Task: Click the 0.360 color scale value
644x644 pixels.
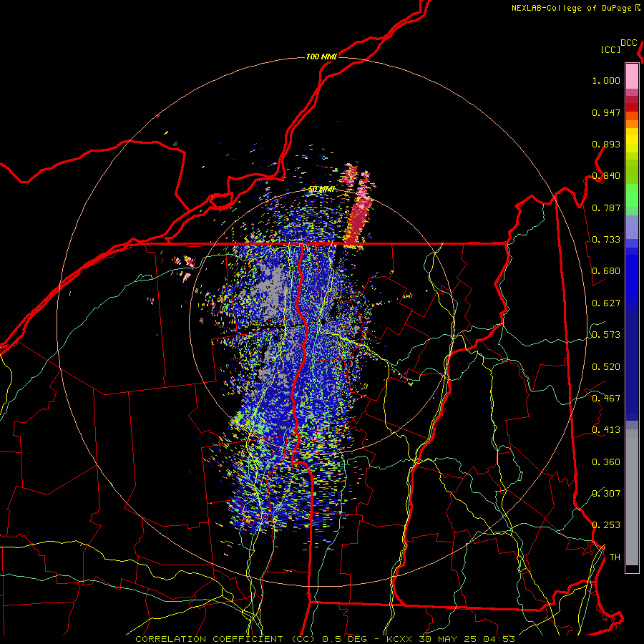Action: pos(606,462)
